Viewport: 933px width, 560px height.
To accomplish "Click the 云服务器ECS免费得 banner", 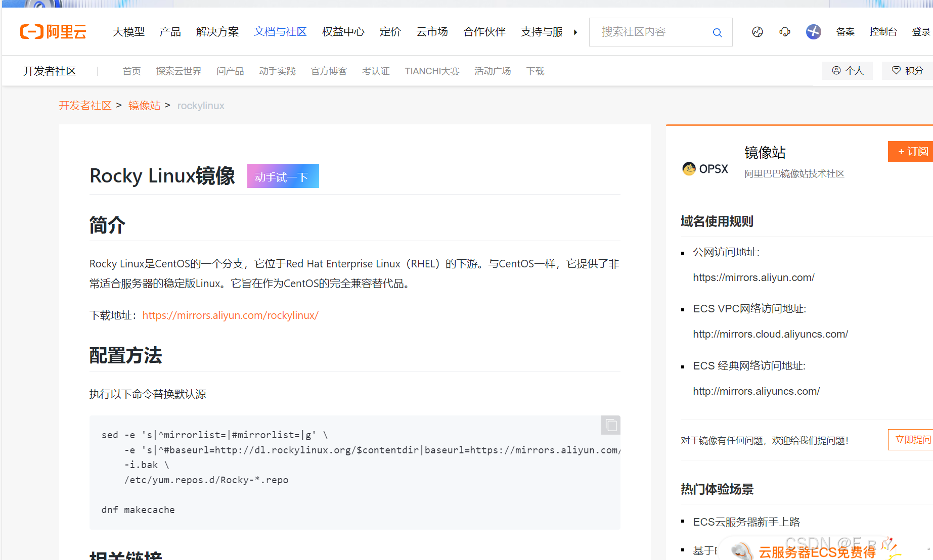I will click(817, 552).
